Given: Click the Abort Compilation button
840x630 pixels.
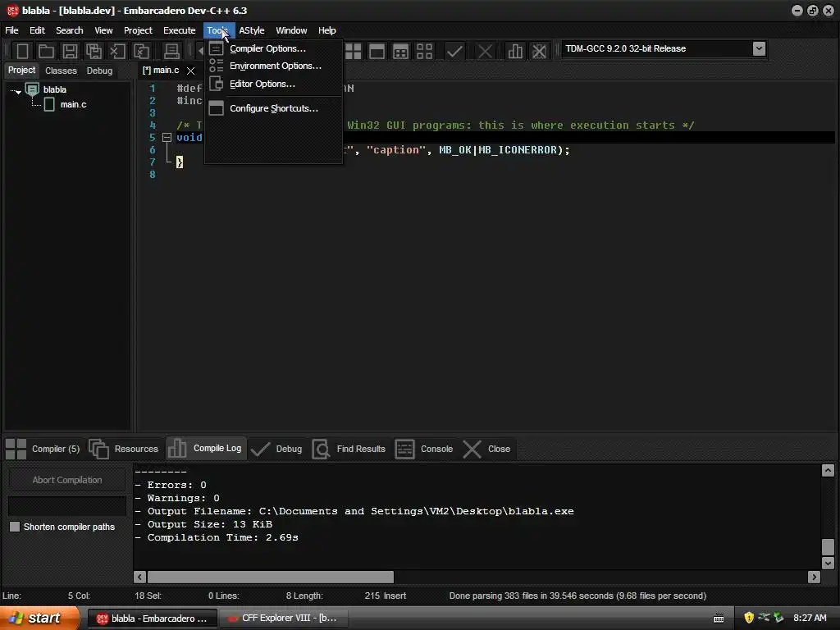Looking at the screenshot, I should click(67, 480).
